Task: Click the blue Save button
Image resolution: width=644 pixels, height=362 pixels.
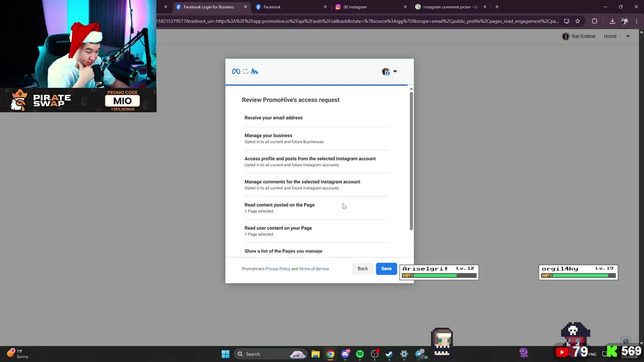Action: click(386, 268)
